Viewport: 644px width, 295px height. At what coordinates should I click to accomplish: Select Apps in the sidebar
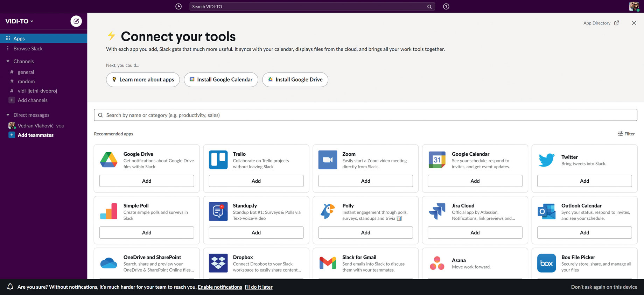(x=43, y=38)
